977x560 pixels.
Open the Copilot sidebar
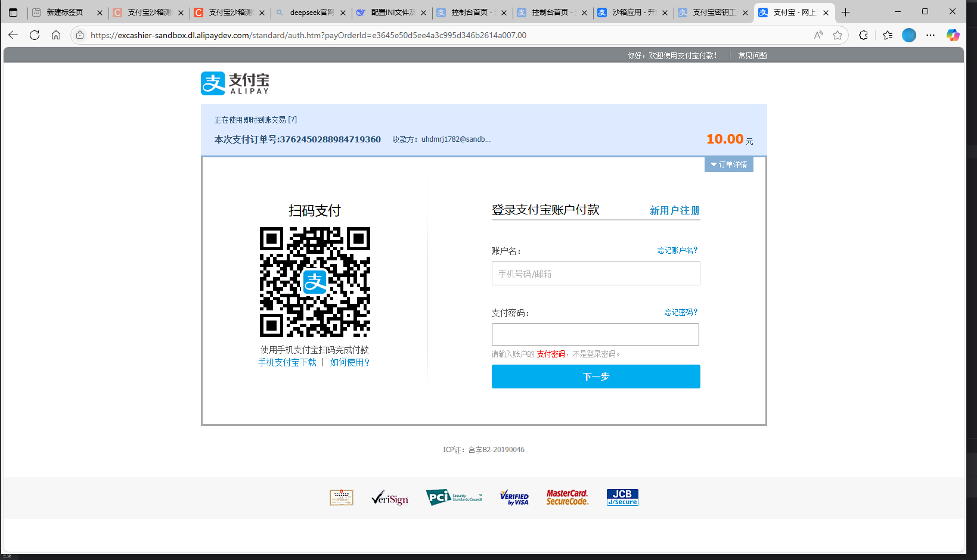click(953, 35)
